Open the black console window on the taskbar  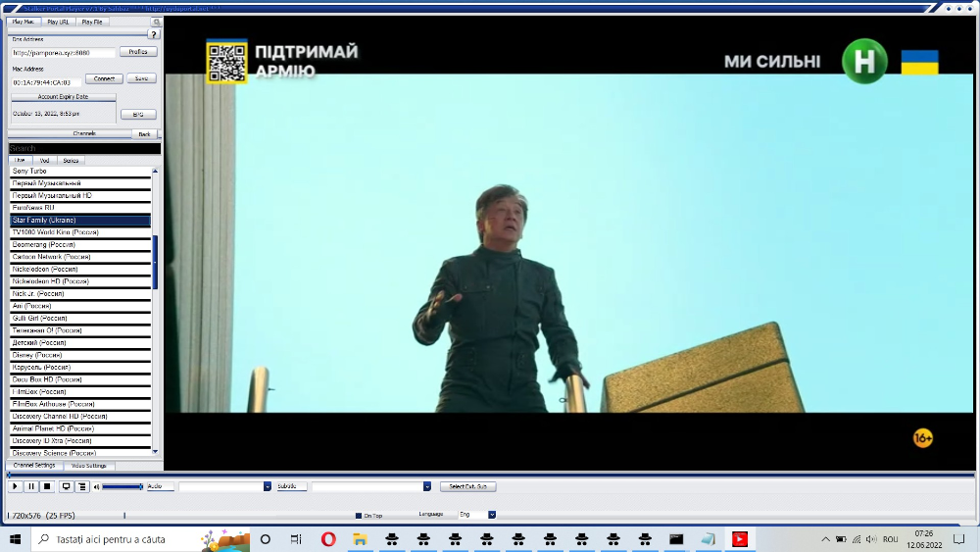(x=676, y=539)
